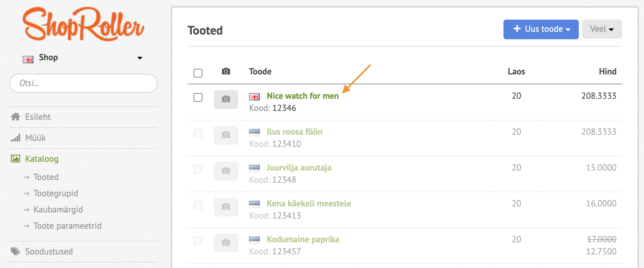The height and width of the screenshot is (268, 644).
Task: Click the ShopRoller logo
Action: 83,24
